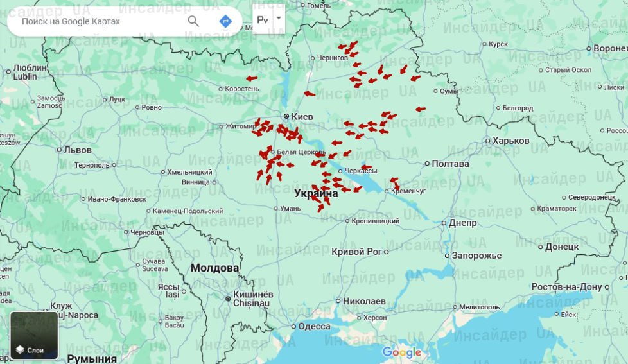The image size is (628, 364).
Task: Select the Полтава city label
Action: click(x=450, y=164)
